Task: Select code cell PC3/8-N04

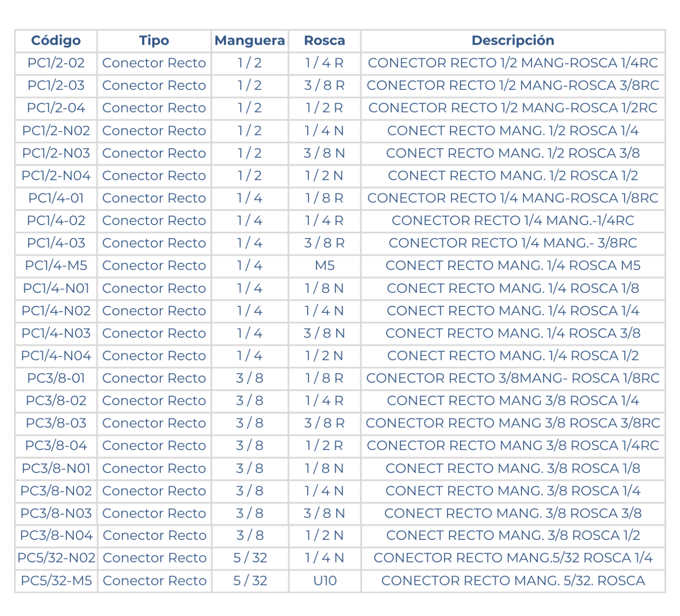Action: pos(56,535)
